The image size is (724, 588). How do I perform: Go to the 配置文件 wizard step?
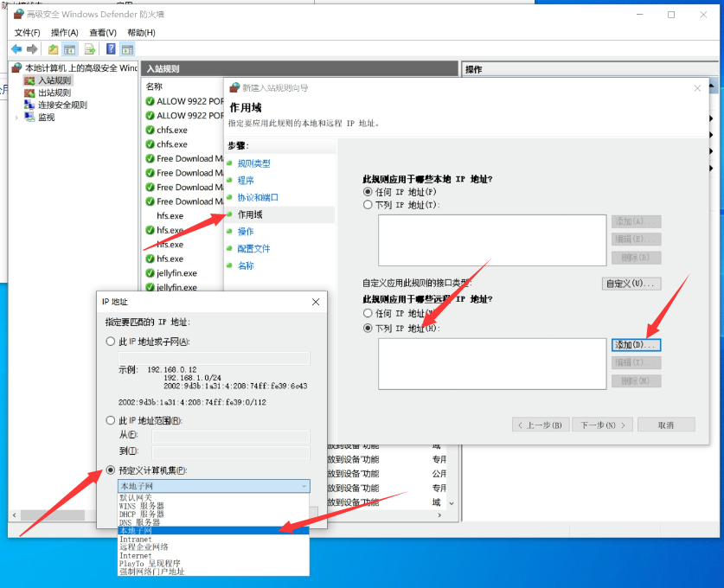(253, 249)
